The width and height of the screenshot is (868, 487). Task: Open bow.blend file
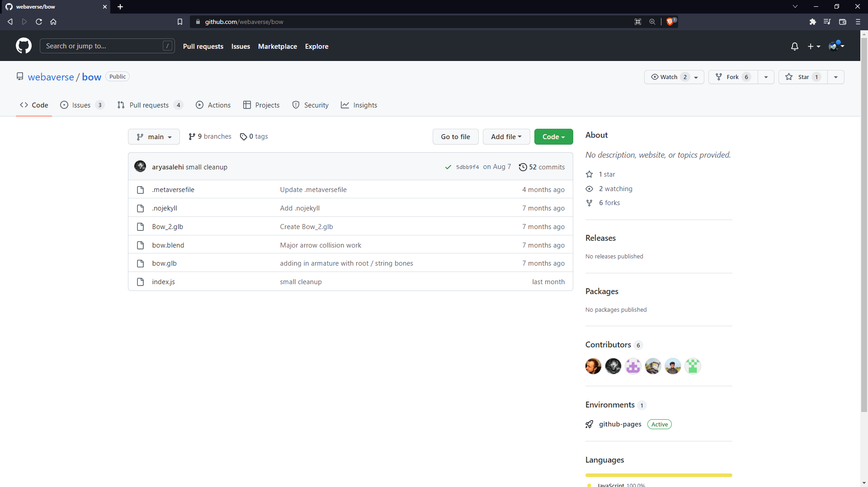coord(168,245)
